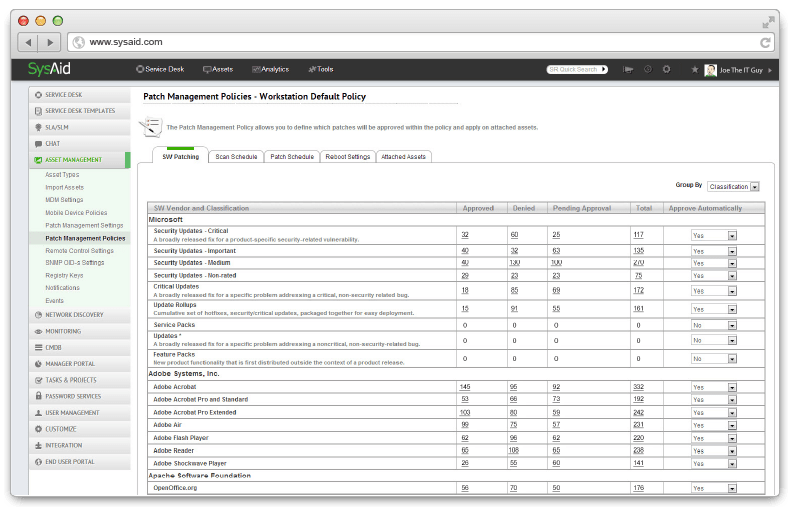Click total 332 for Adobe Acrobat

[x=638, y=387]
